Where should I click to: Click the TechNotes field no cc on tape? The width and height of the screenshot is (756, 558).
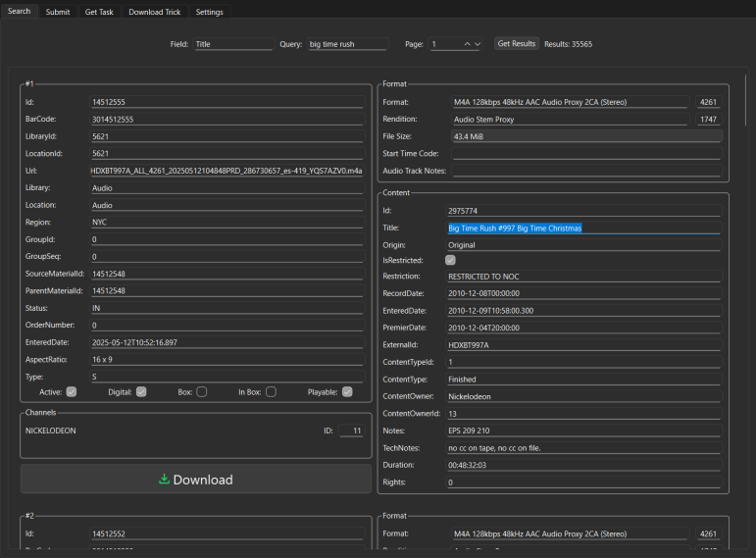point(583,448)
